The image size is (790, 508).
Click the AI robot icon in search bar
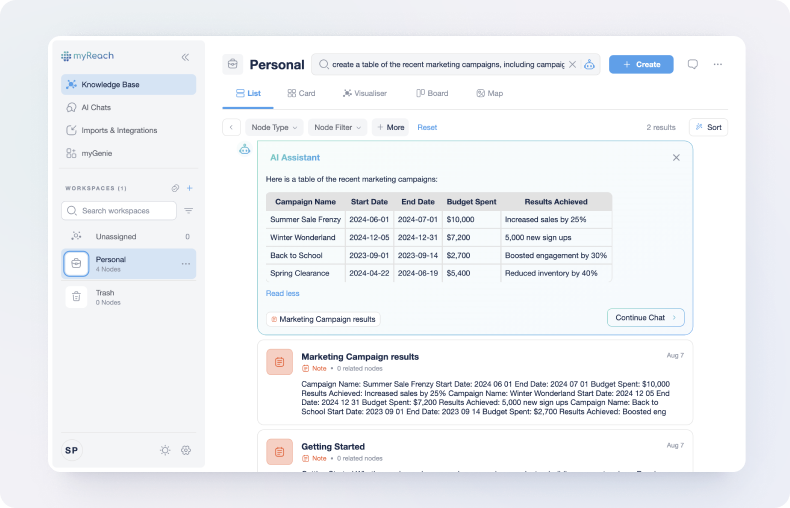click(x=590, y=64)
